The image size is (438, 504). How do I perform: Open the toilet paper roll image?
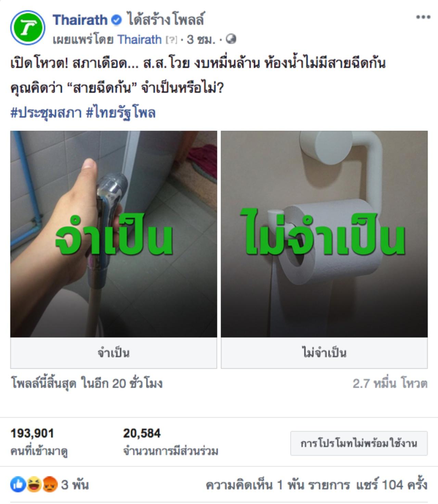point(324,234)
